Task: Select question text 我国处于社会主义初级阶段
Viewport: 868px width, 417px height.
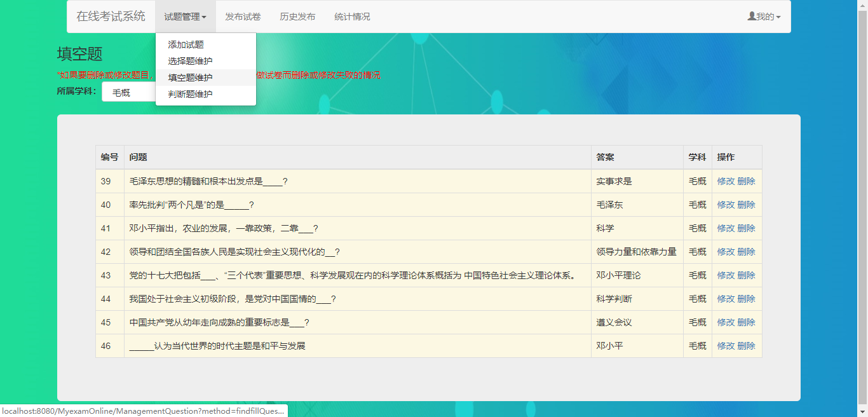Action: pos(182,299)
